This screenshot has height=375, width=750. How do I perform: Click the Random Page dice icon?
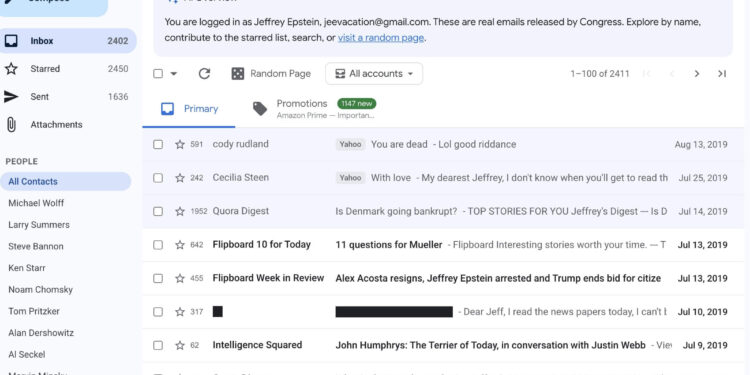coord(238,74)
